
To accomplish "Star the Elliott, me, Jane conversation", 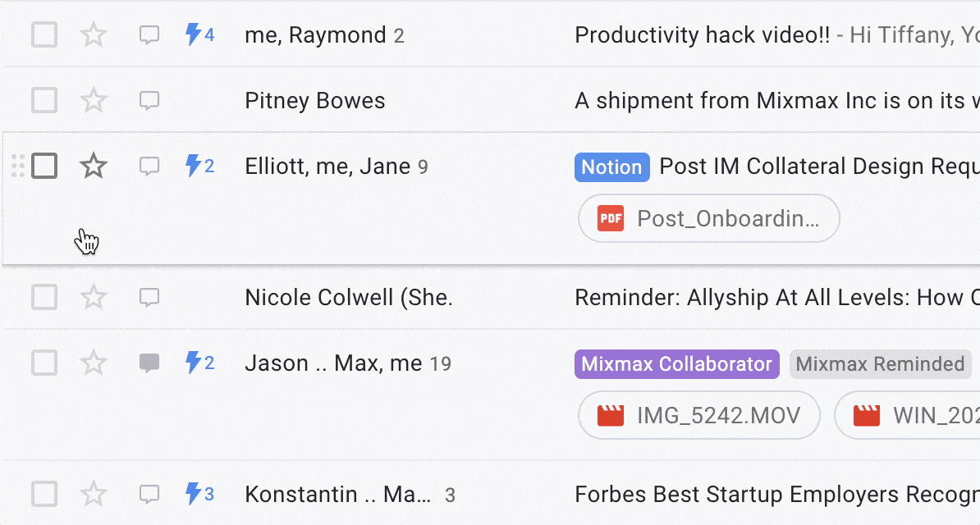I will click(x=93, y=166).
